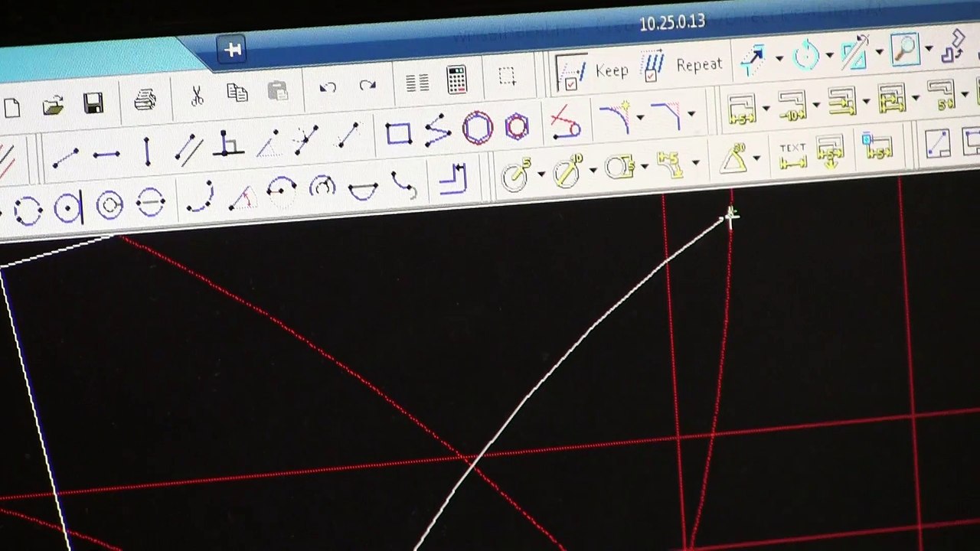Select the line-at-angle tool
This screenshot has height=551, width=980.
267,142
